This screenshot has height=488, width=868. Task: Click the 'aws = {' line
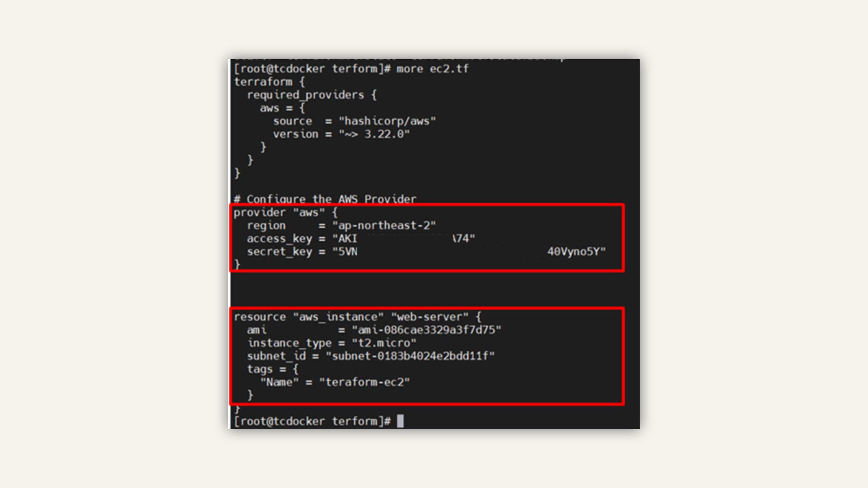283,108
